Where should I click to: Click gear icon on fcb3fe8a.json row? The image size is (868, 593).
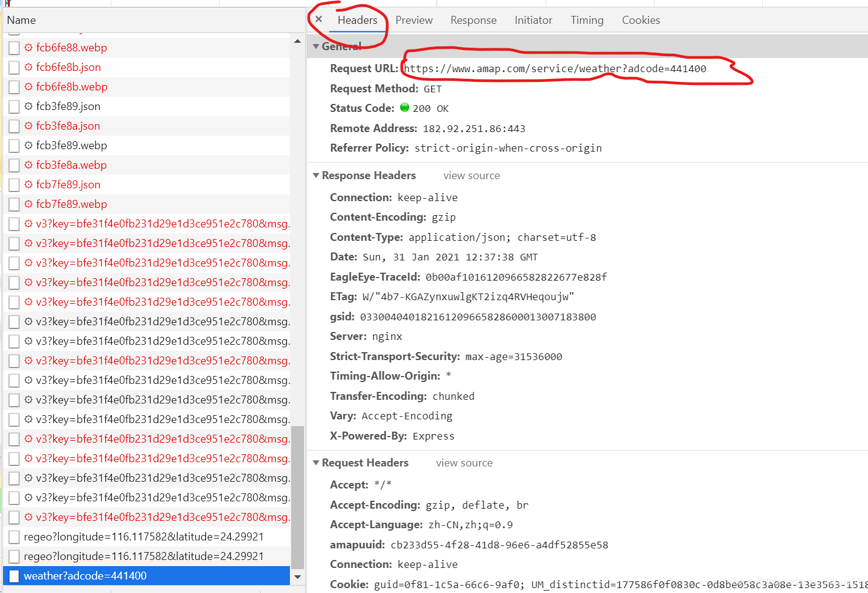coord(28,125)
